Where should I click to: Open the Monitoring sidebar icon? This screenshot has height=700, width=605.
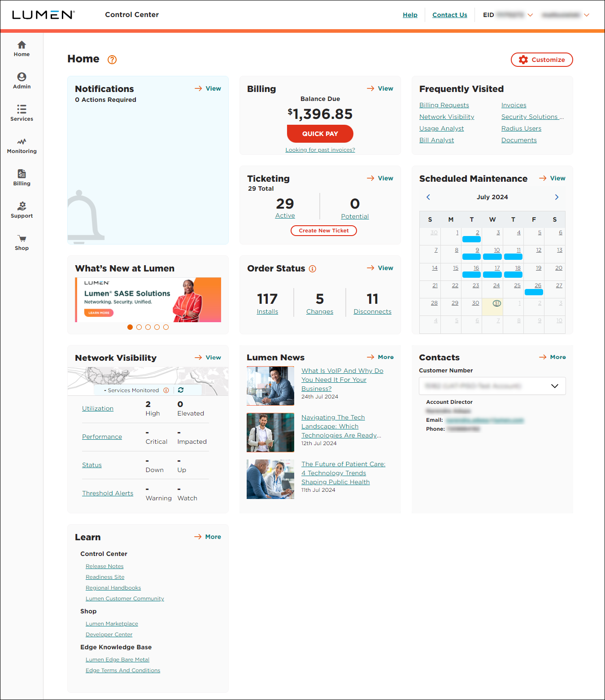22,146
